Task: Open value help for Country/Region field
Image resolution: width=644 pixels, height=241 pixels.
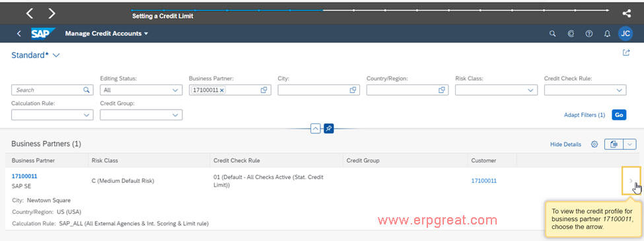Action: pos(441,90)
